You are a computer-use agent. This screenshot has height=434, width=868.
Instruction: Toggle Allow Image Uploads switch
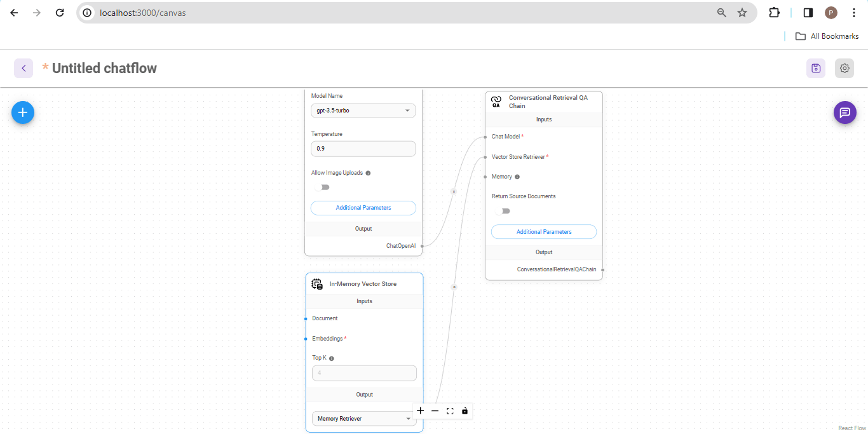(x=322, y=187)
